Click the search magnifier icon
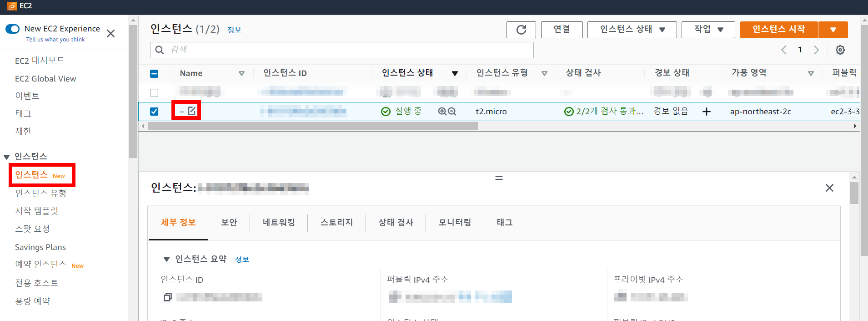This screenshot has height=321, width=868. click(160, 50)
